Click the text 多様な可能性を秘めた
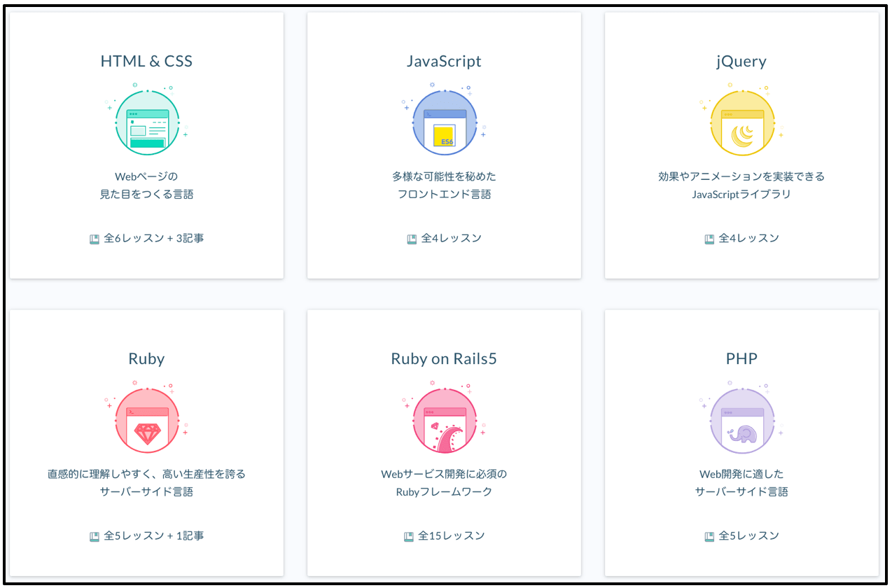This screenshot has width=892, height=588. point(444,176)
